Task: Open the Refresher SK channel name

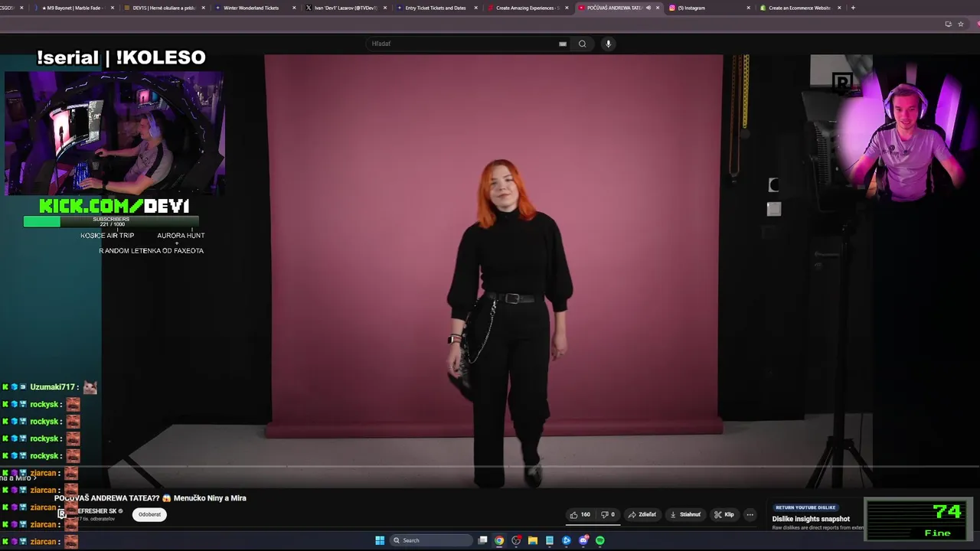Action: 97,511
